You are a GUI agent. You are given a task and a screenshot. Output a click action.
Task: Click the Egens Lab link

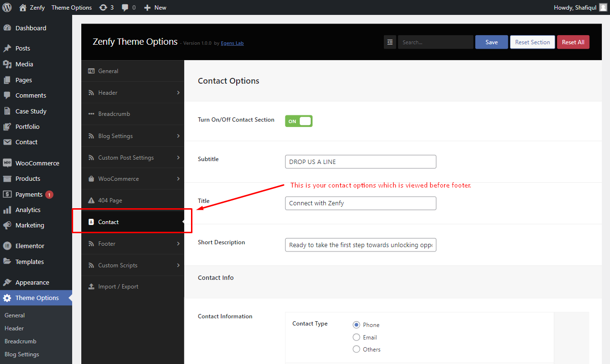232,43
